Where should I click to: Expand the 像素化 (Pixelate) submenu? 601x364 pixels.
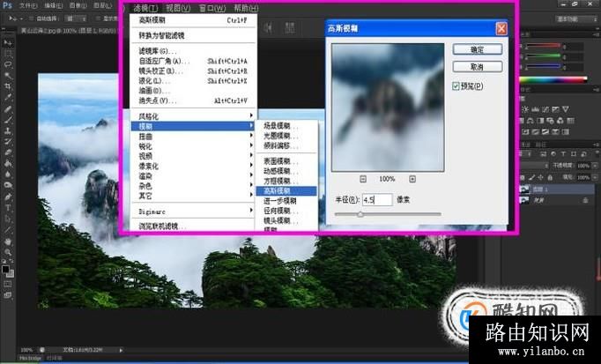click(193, 167)
